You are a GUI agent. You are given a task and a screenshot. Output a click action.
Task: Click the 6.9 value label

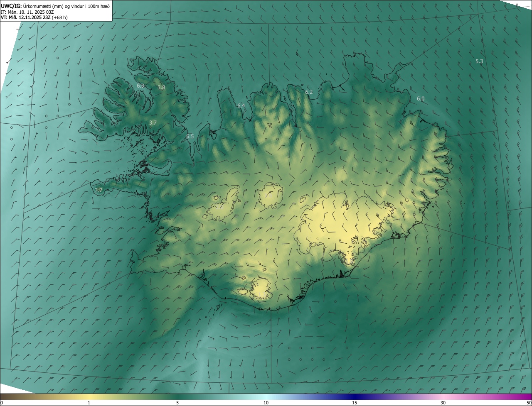(140, 86)
